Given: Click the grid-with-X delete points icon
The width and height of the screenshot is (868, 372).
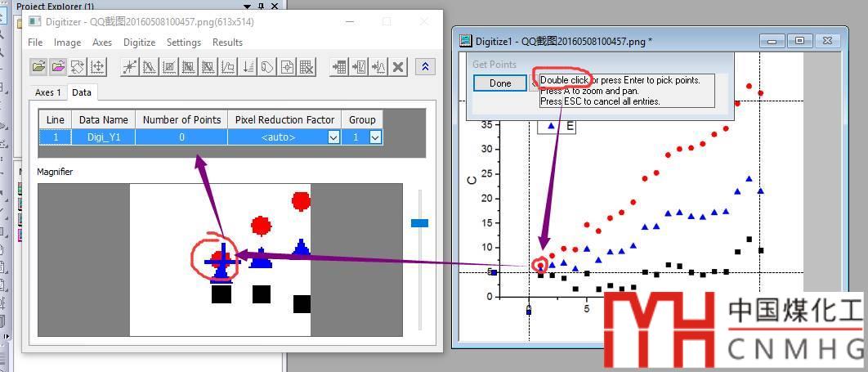Looking at the screenshot, I should point(306,67).
